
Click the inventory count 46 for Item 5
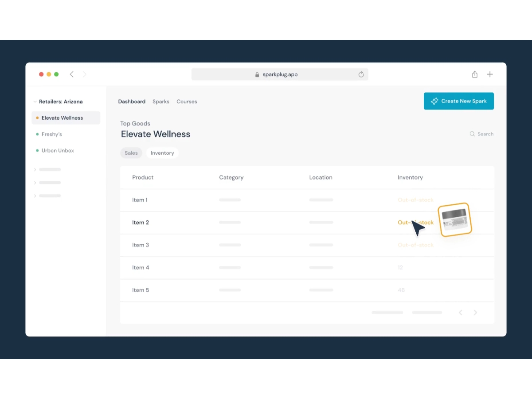point(401,290)
